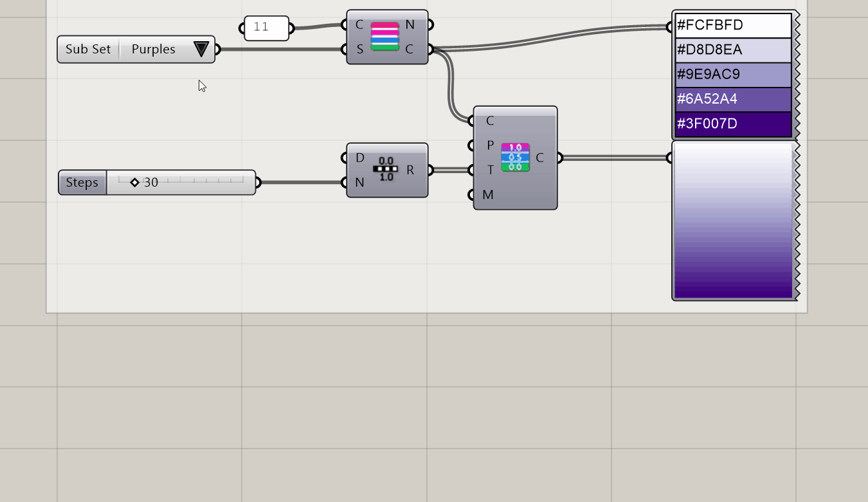Open the Purples value list dropdown
Screen dimensions: 868x502
[201, 49]
